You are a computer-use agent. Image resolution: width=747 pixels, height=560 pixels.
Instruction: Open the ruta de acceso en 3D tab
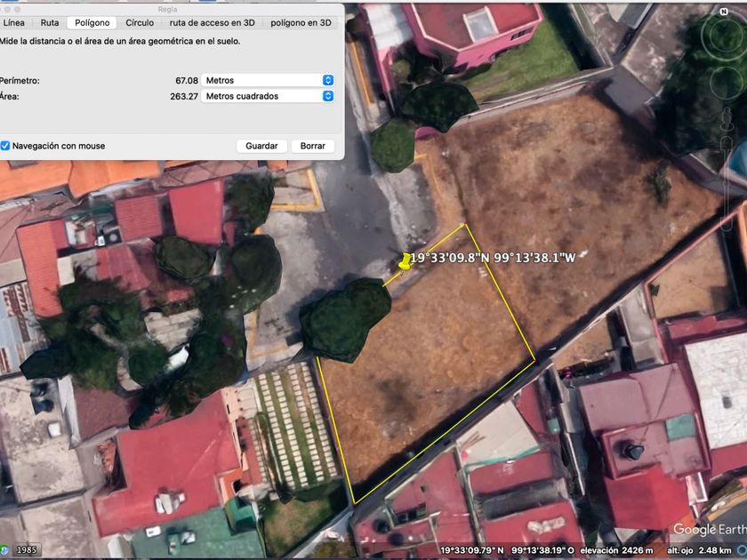(212, 23)
